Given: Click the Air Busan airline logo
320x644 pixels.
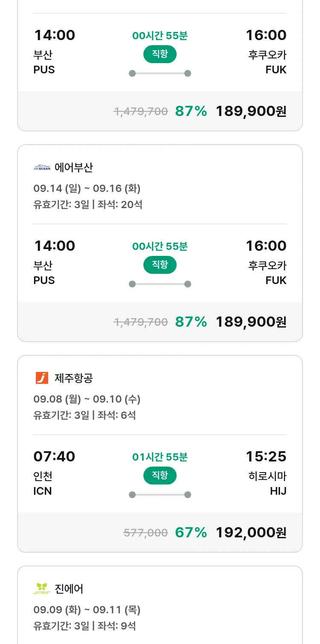Looking at the screenshot, I should pyautogui.click(x=42, y=168).
